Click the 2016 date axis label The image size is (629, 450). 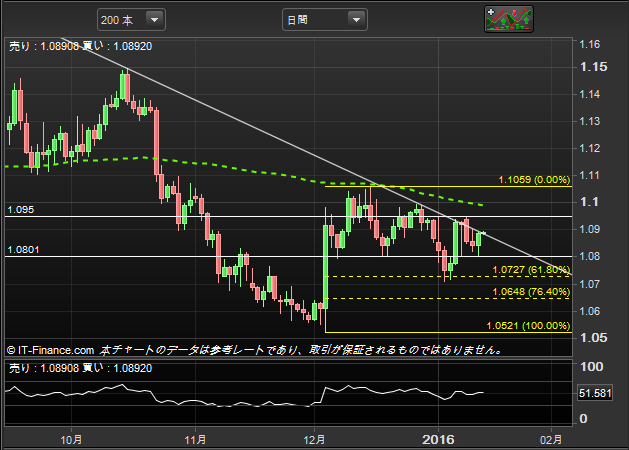pos(438,440)
